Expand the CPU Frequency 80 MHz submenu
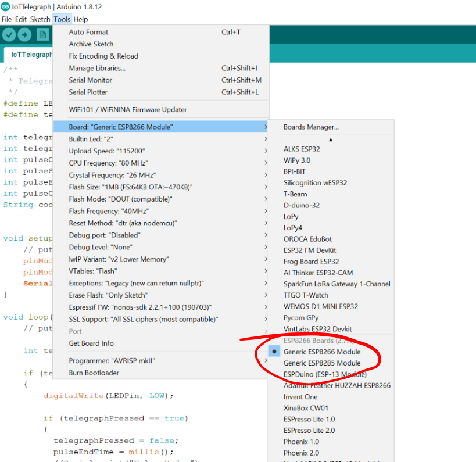The width and height of the screenshot is (476, 462). [161, 163]
